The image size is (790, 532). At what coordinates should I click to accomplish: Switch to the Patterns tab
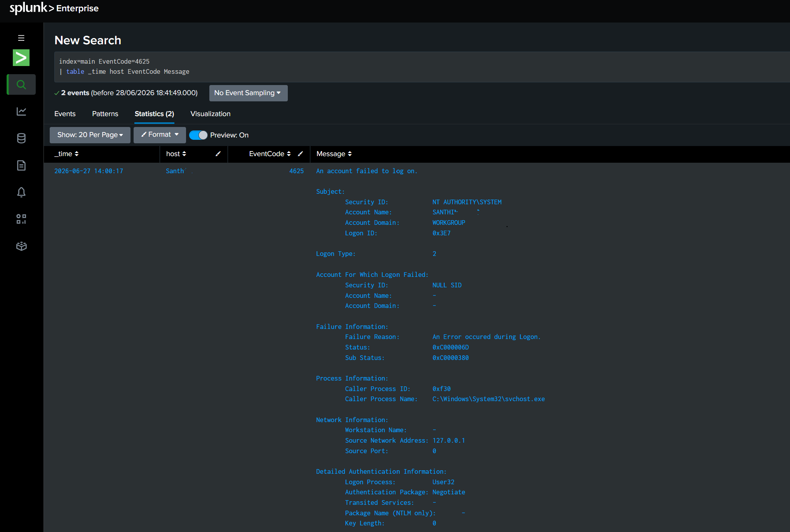click(105, 114)
